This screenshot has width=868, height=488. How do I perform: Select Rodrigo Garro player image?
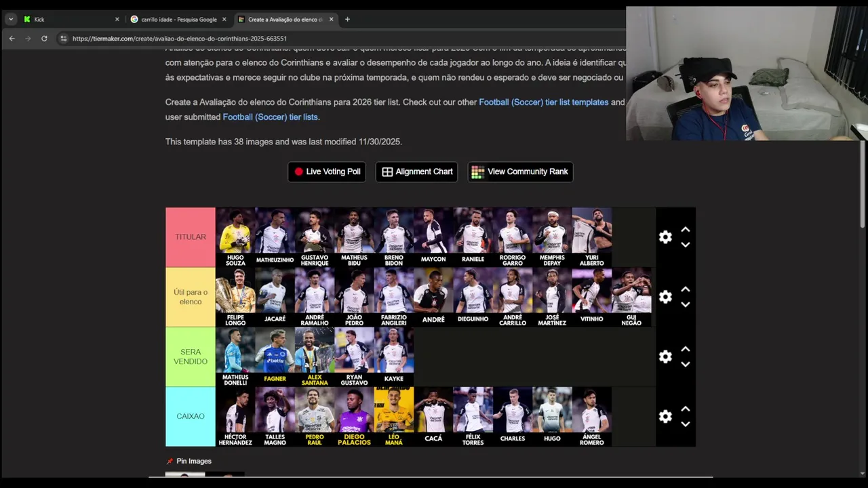coord(513,237)
